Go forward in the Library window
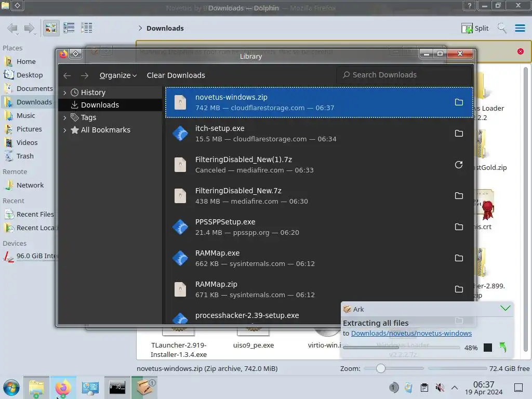532x399 pixels. coord(85,75)
